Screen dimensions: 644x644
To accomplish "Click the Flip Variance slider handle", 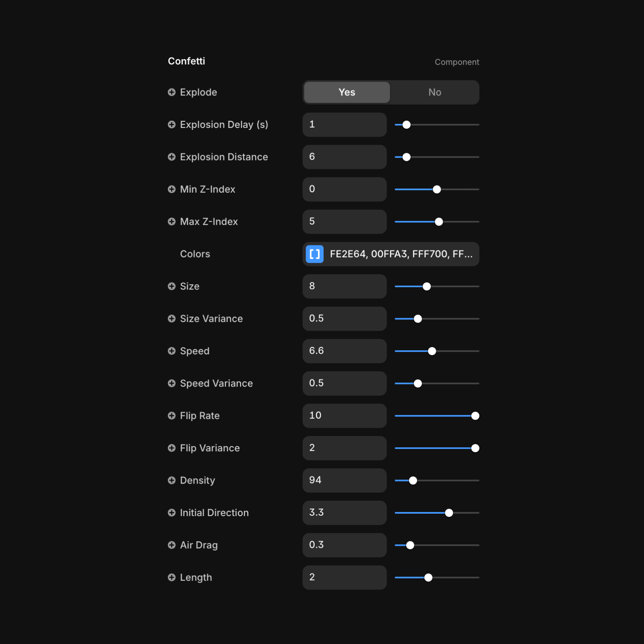I will coord(475,449).
